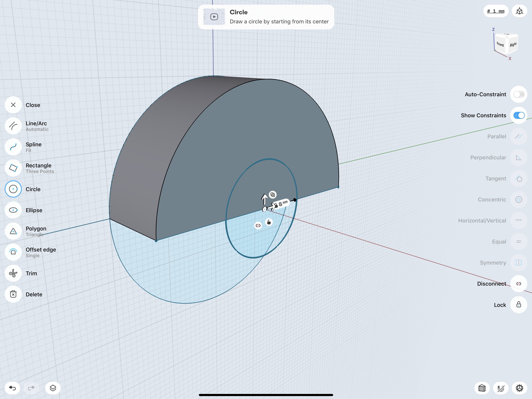Choose the Rectangle Three Points tool
The width and height of the screenshot is (532, 399).
(x=13, y=168)
